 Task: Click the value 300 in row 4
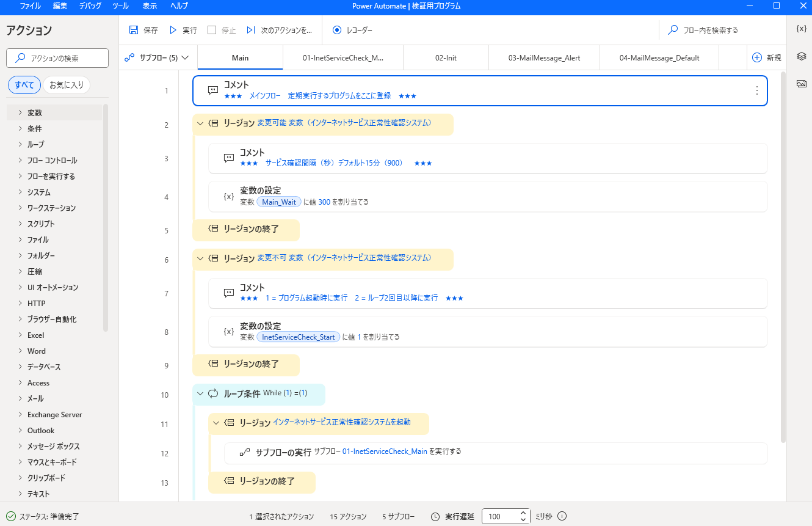(x=324, y=202)
